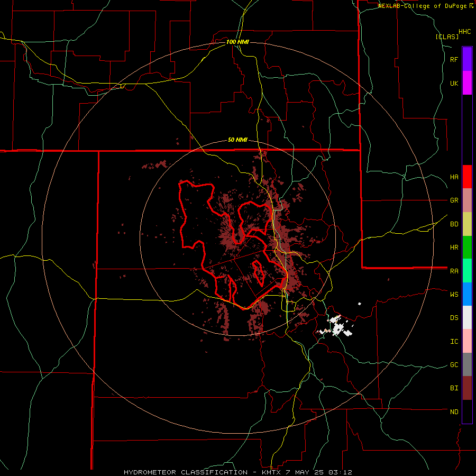Viewport: 476px width, 476px height.
Task: Select the gray GC legend swatch
Action: [x=467, y=364]
